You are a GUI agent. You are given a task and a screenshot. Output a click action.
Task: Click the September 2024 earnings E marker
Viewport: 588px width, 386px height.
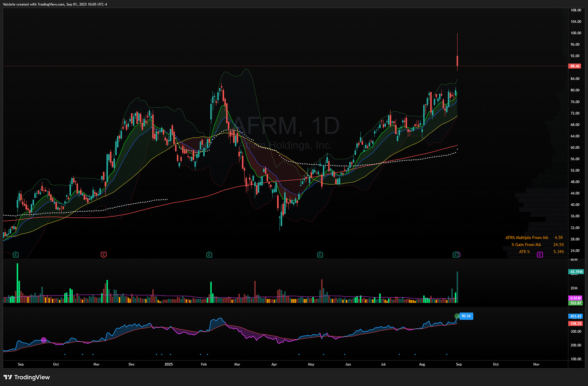click(15, 255)
